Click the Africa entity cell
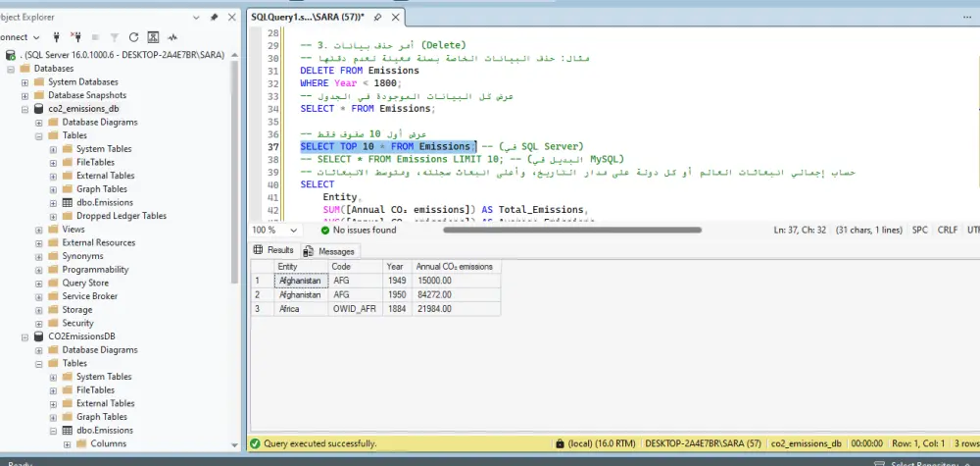The height and width of the screenshot is (466, 980). (x=301, y=309)
